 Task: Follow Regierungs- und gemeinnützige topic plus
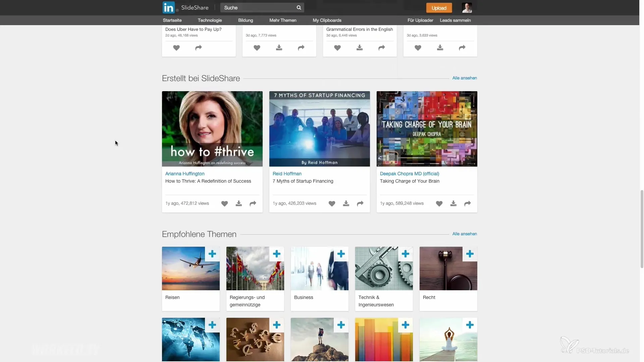tap(277, 254)
